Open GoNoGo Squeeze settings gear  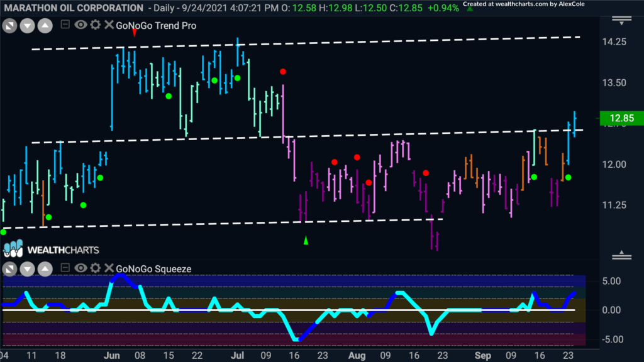click(x=96, y=268)
